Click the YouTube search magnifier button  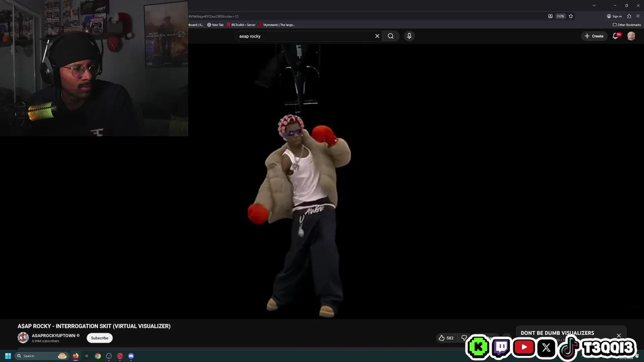pyautogui.click(x=390, y=36)
